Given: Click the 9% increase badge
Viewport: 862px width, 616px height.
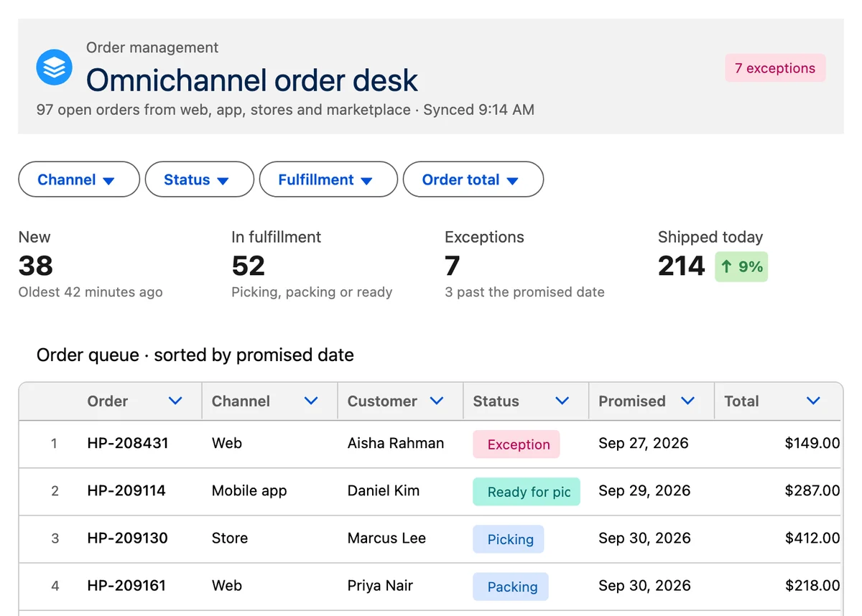Looking at the screenshot, I should [741, 266].
